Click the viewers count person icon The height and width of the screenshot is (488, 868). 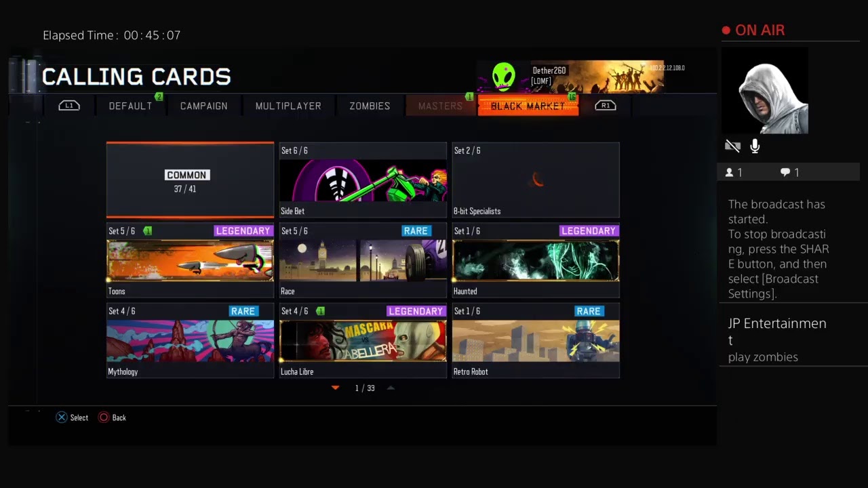pos(730,173)
